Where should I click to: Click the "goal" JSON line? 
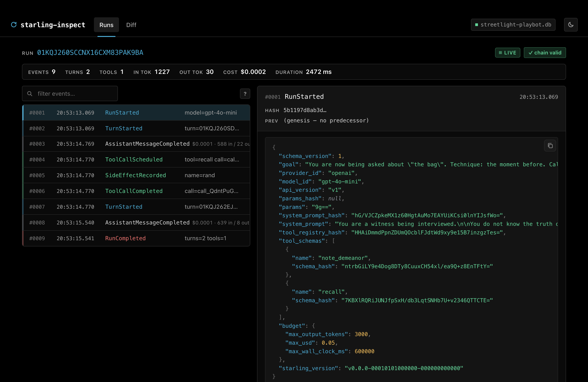click(x=418, y=165)
